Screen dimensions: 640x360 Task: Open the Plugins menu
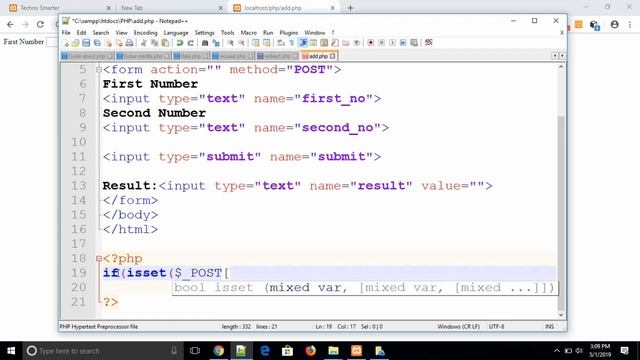289,33
